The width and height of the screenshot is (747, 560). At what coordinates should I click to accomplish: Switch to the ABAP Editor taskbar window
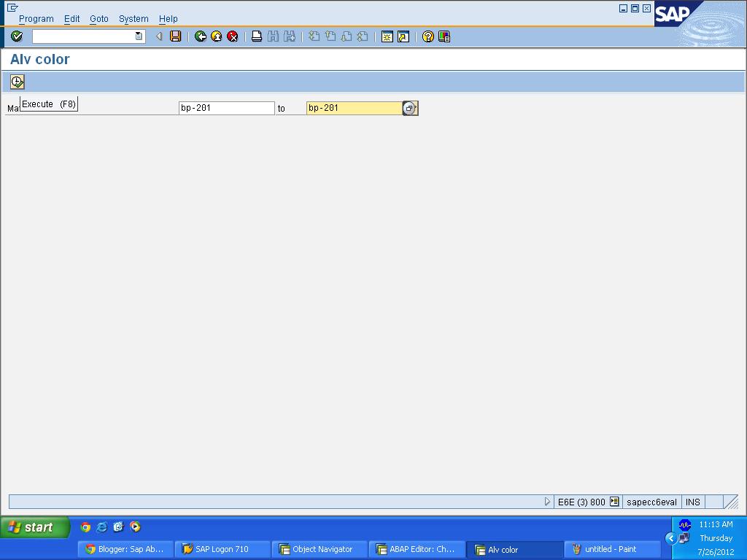point(417,549)
